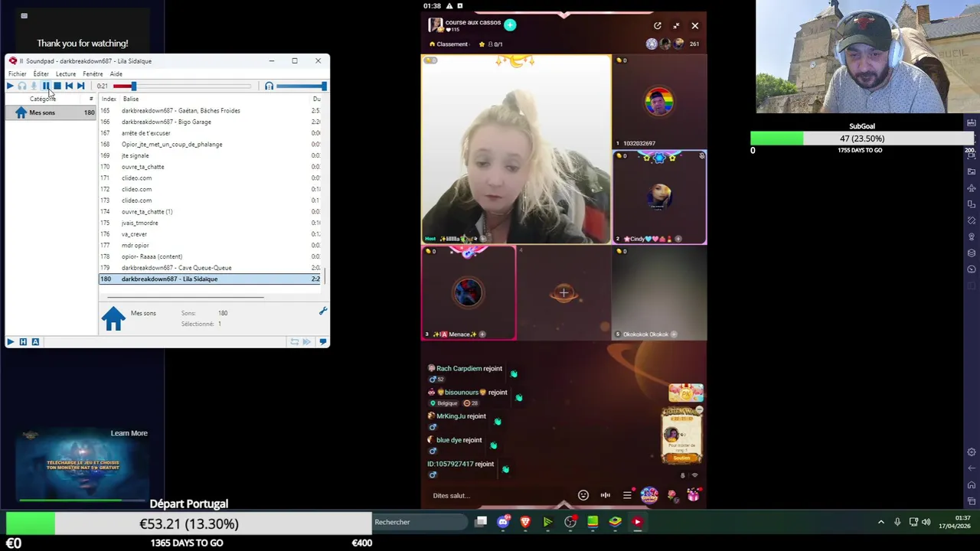The height and width of the screenshot is (551, 980).
Task: Click the Soundpad playback position slider
Action: click(181, 86)
